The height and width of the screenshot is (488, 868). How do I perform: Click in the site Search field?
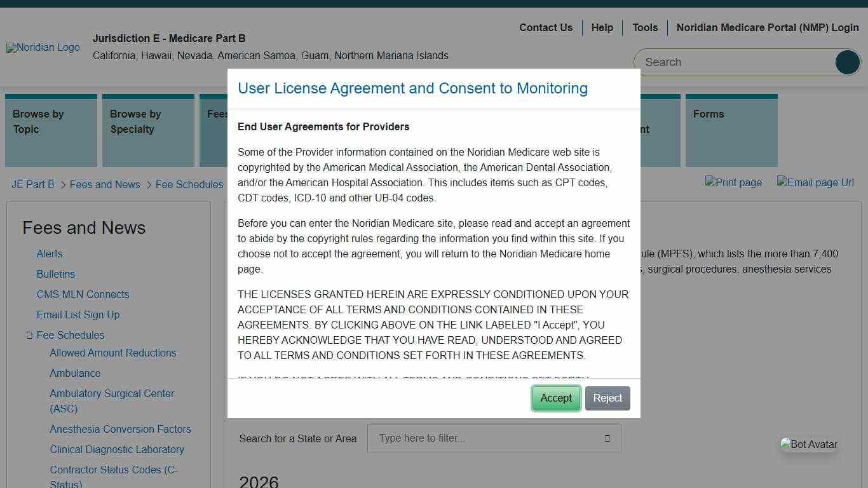point(737,62)
